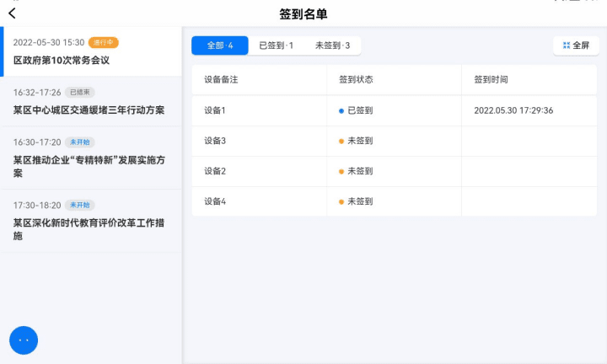
Task: Click the 签到时间 column header
Action: click(x=491, y=80)
